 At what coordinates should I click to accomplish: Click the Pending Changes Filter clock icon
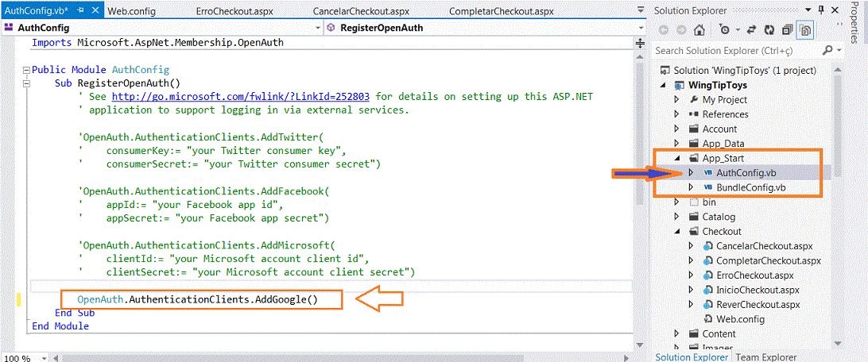725,30
